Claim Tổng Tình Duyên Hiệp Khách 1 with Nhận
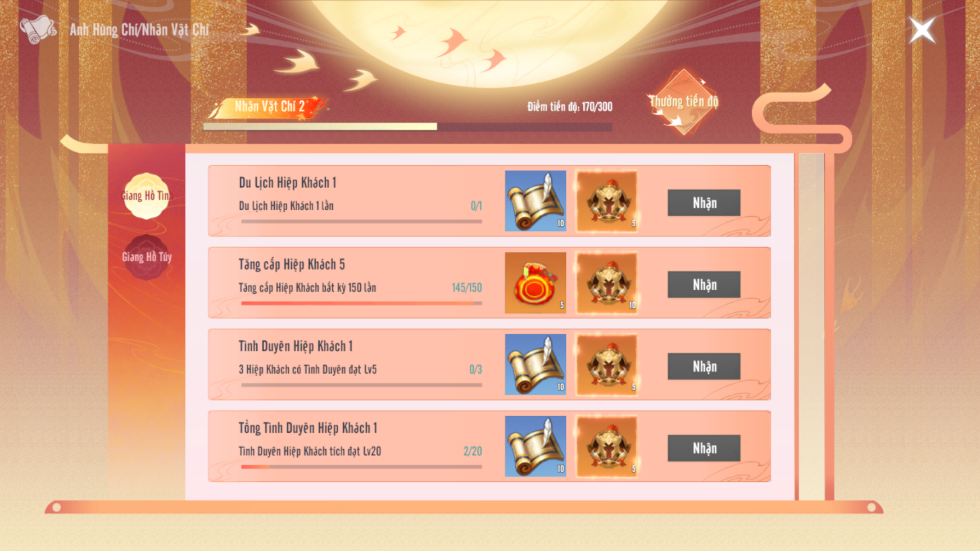Screen dimensions: 980x551 click(x=704, y=448)
